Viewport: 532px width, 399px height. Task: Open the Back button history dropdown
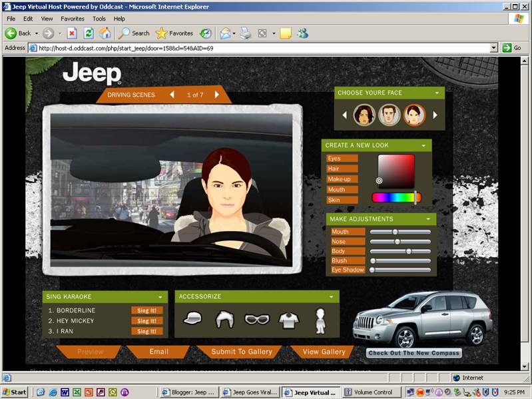tap(37, 33)
